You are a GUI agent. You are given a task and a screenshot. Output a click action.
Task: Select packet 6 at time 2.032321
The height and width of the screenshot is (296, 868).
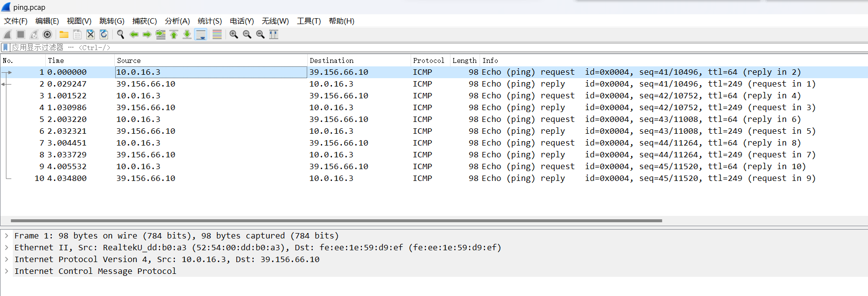pos(434,131)
